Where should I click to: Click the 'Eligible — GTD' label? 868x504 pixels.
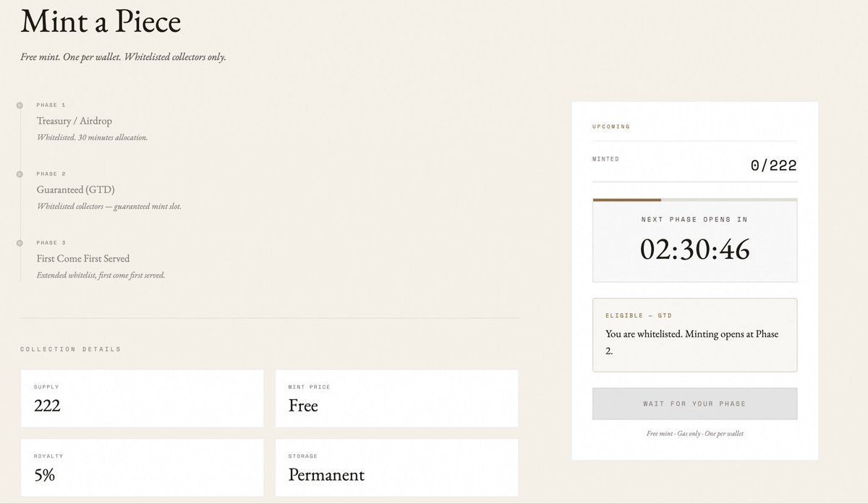639,316
